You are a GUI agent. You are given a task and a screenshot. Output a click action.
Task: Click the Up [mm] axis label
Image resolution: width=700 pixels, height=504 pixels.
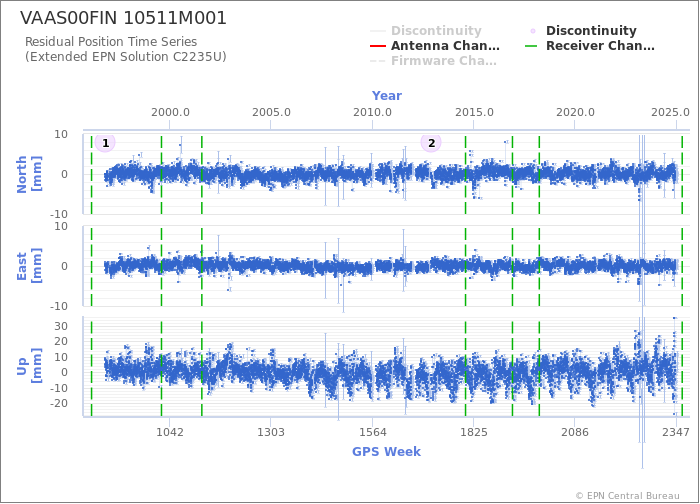29,367
